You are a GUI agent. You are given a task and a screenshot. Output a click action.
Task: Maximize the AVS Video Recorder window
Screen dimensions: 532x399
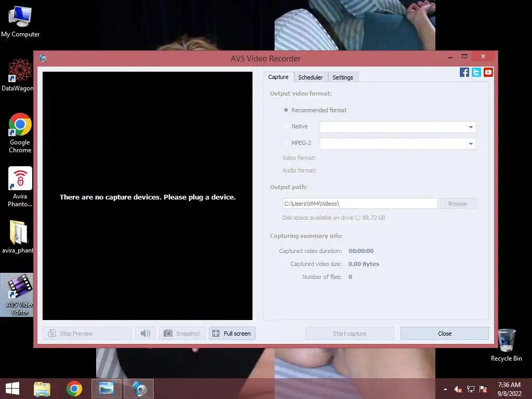click(464, 56)
